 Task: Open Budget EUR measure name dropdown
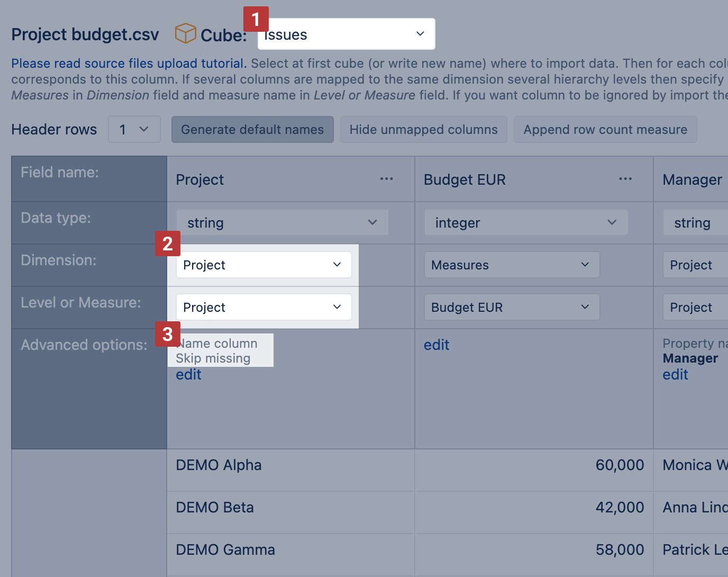tap(512, 307)
